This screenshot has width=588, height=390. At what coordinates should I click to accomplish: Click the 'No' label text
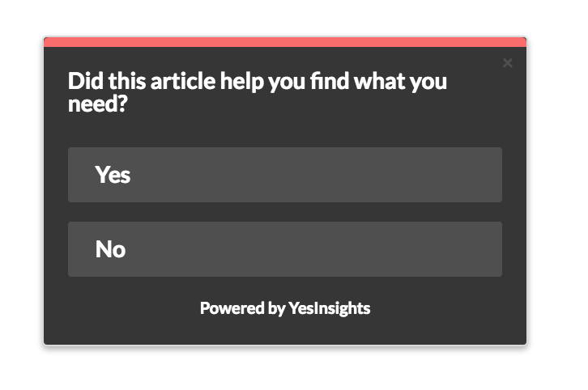tap(110, 249)
